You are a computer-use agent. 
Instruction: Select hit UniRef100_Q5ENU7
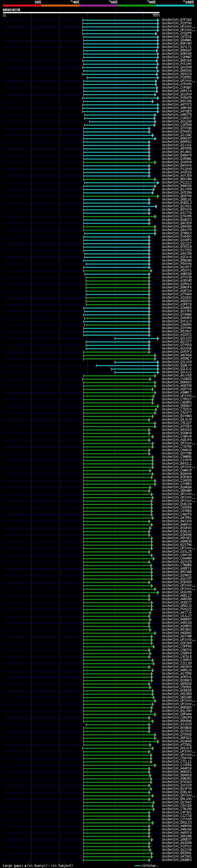[177, 406]
